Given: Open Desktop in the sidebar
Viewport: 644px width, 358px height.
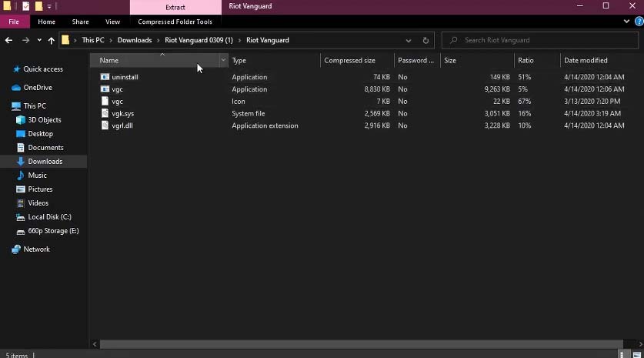Looking at the screenshot, I should coord(40,134).
